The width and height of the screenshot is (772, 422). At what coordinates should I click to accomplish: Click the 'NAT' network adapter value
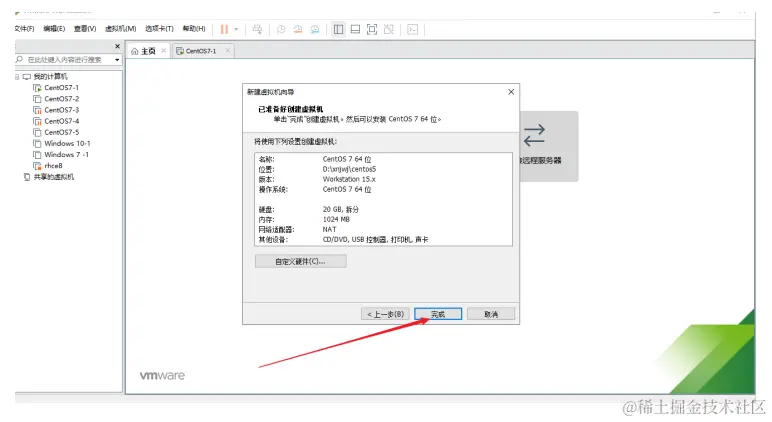pos(329,229)
